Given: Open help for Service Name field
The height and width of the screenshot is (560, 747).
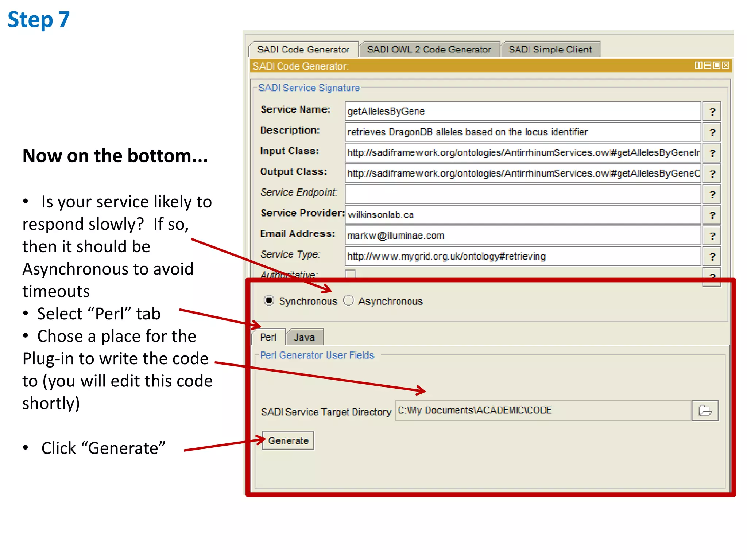Looking at the screenshot, I should (712, 112).
